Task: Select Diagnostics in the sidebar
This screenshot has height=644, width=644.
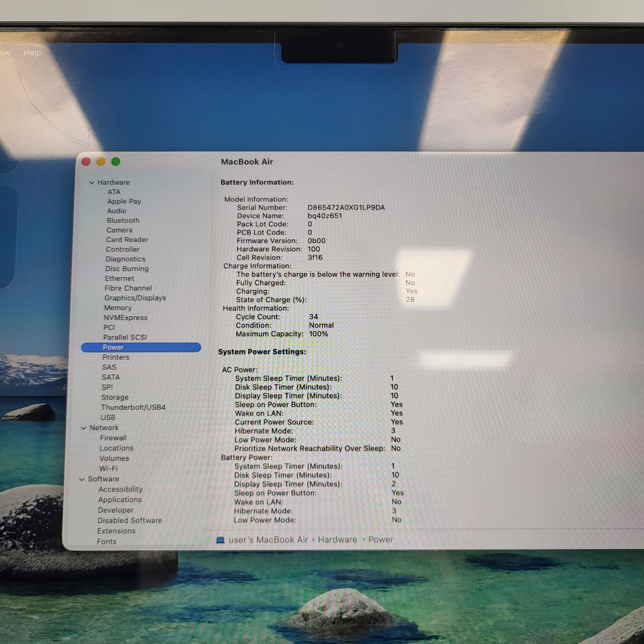Action: [125, 259]
